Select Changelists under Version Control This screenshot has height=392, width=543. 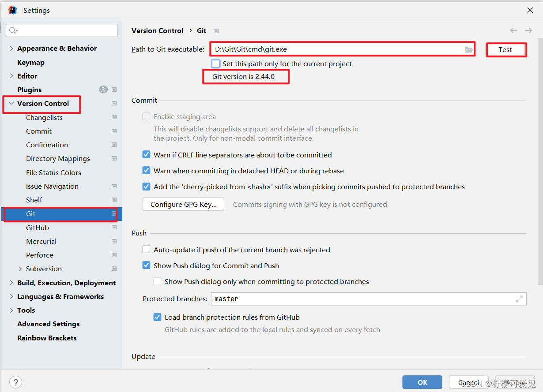[x=44, y=117]
